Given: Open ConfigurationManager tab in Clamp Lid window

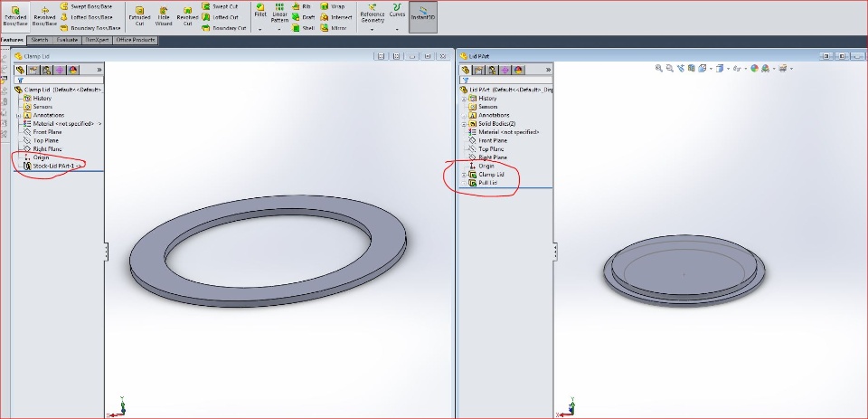Looking at the screenshot, I should 46,70.
